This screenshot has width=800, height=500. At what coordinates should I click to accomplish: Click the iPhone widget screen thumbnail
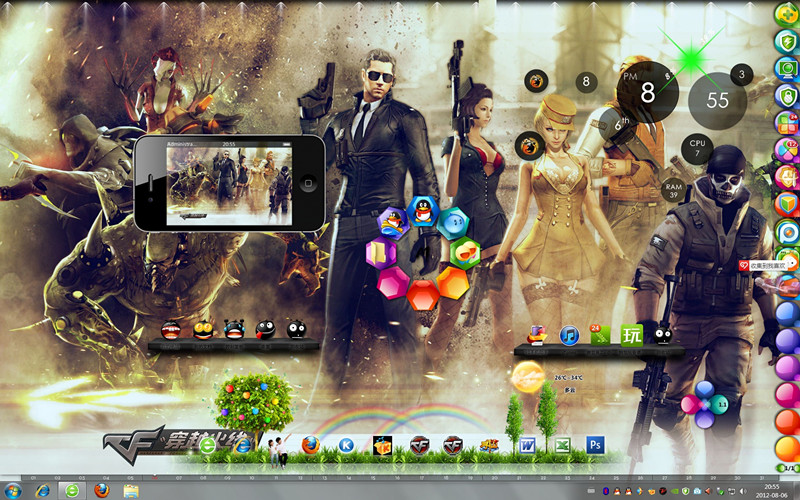pyautogui.click(x=229, y=186)
